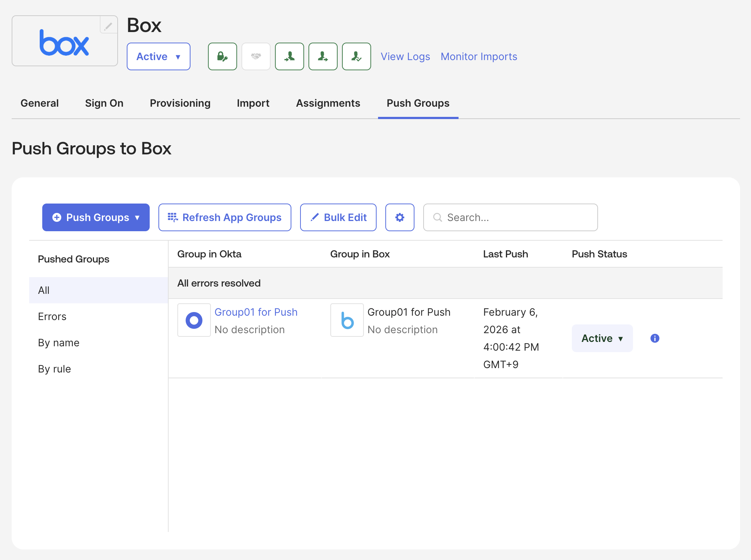Click the blue info icon beside push status
This screenshot has width=751, height=560.
[x=655, y=338]
